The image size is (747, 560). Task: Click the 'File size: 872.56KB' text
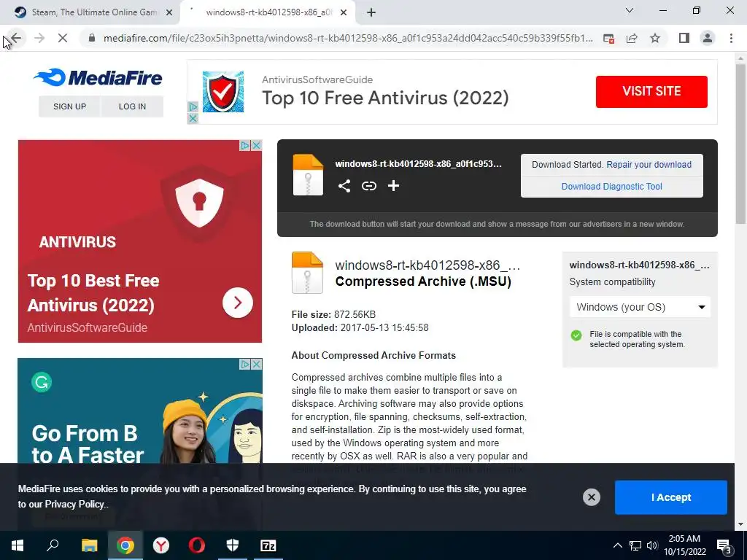tap(333, 315)
